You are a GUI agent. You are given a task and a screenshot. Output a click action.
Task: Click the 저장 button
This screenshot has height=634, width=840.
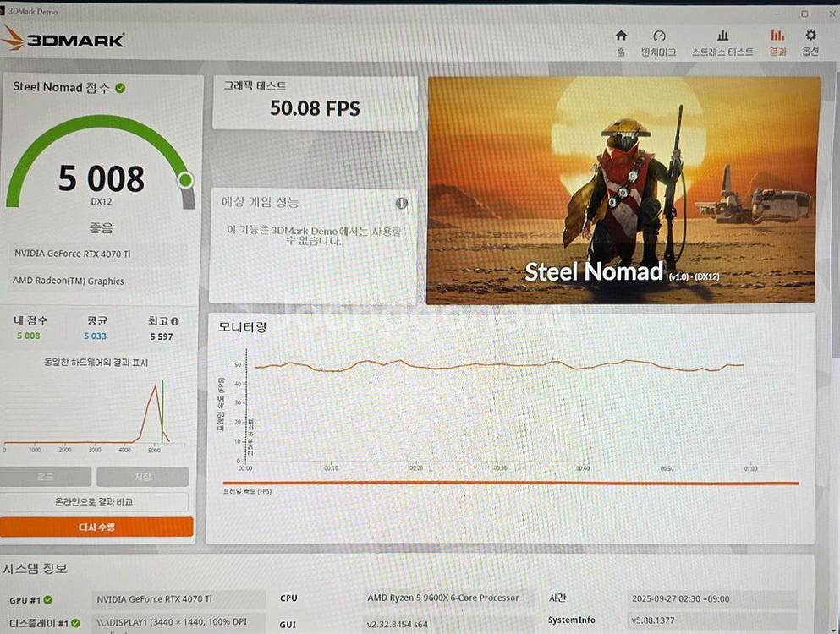pyautogui.click(x=142, y=477)
